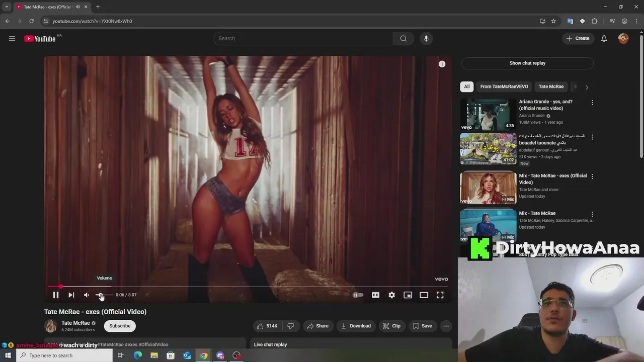Open the Windows Start menu
The width and height of the screenshot is (644, 362).
tap(8, 355)
